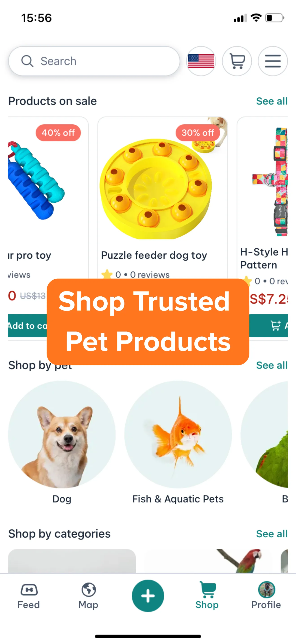This screenshot has width=296, height=644.
Task: Add the pro toy to cart
Action: pos(27,326)
